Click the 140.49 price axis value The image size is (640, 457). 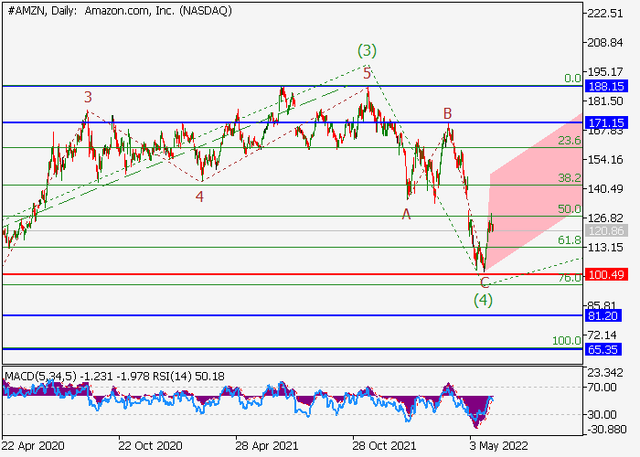point(605,189)
